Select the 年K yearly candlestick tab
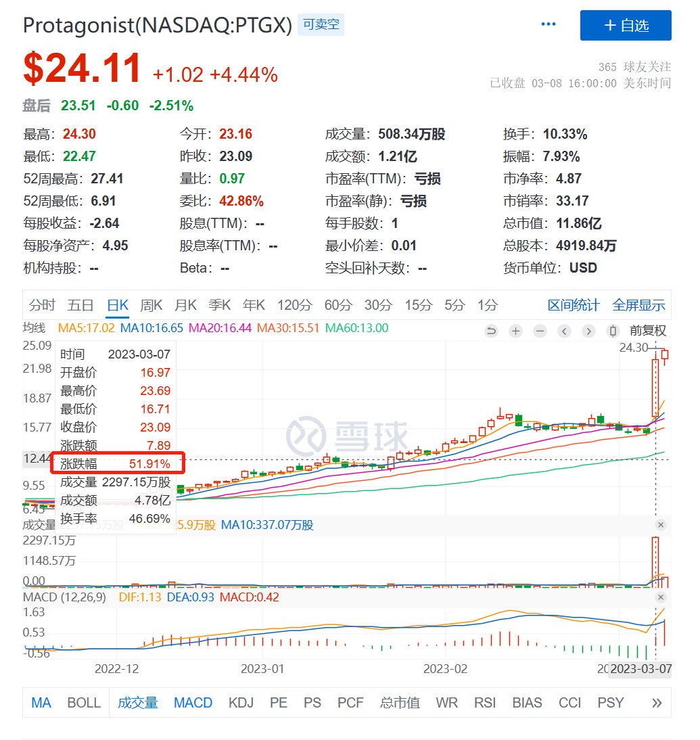The height and width of the screenshot is (740, 700). (254, 305)
